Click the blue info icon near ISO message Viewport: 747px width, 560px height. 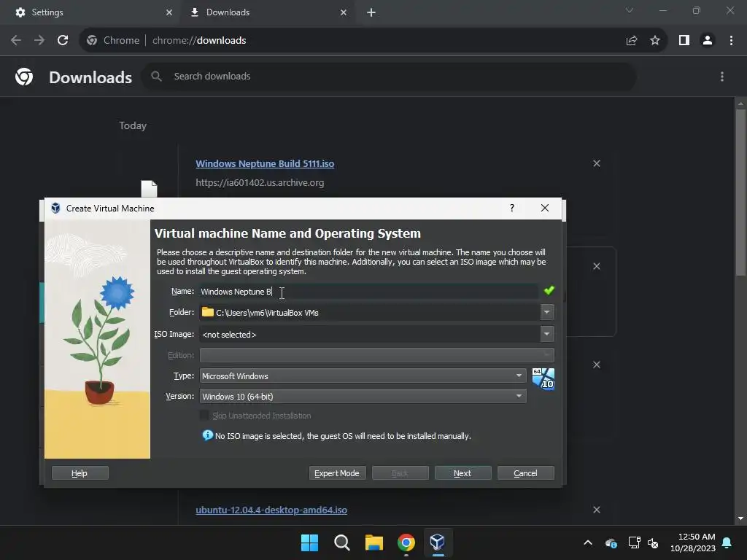pyautogui.click(x=208, y=435)
